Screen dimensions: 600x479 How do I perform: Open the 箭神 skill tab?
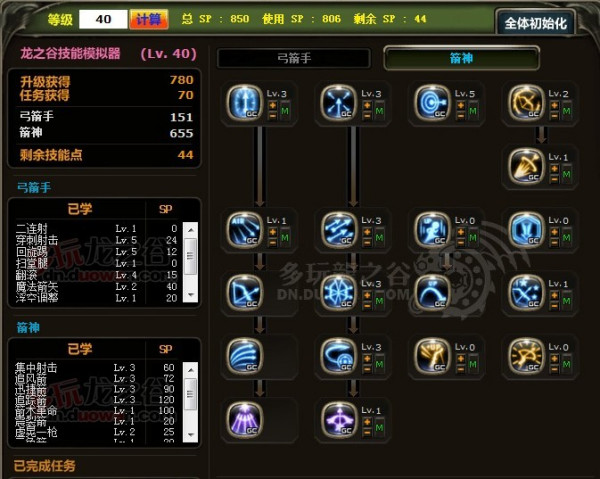461,58
